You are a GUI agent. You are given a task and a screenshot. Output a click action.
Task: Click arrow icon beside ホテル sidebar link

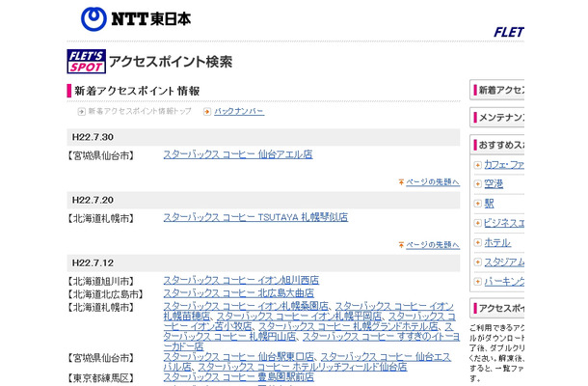pos(477,242)
